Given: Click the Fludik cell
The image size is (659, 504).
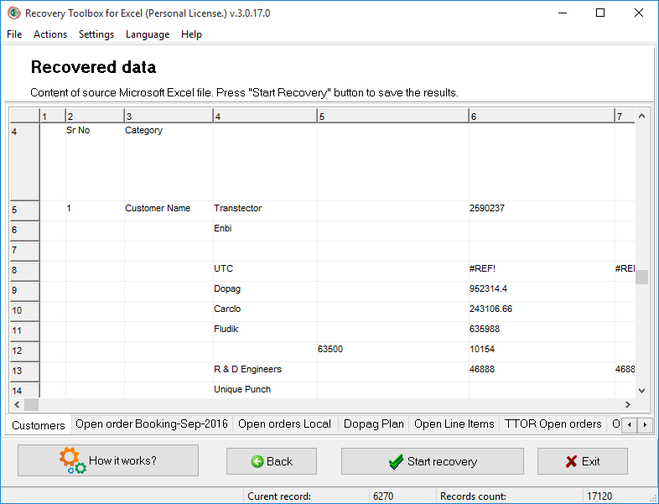Looking at the screenshot, I should coord(265,331).
